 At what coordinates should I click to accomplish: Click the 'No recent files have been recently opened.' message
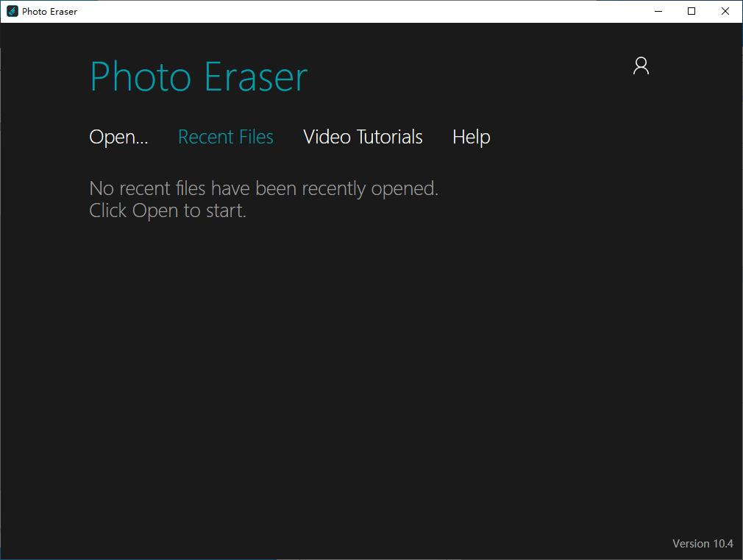[263, 188]
